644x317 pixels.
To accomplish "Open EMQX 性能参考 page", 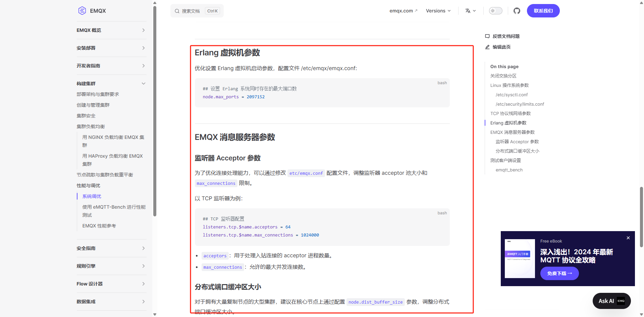I will [99, 226].
